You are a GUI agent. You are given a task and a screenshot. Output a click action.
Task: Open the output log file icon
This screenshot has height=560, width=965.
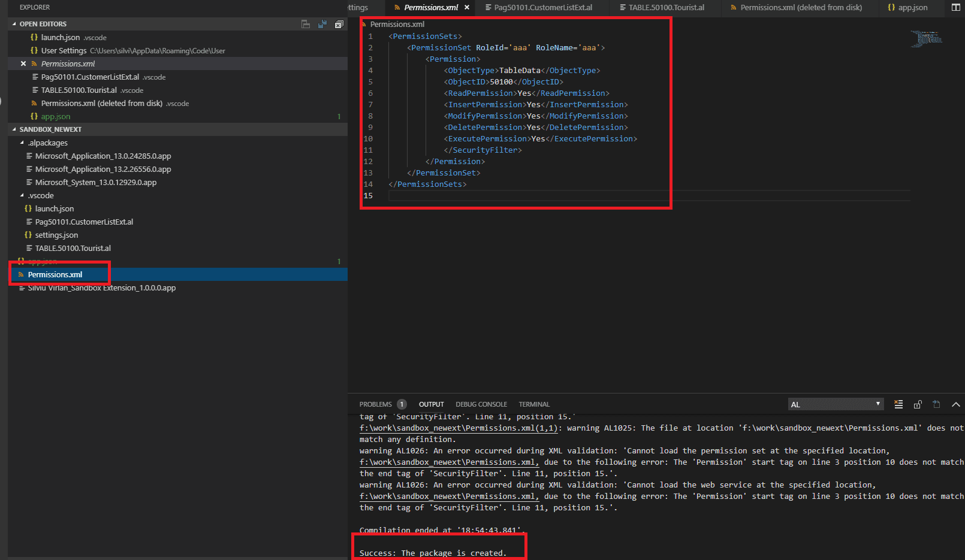coord(936,404)
